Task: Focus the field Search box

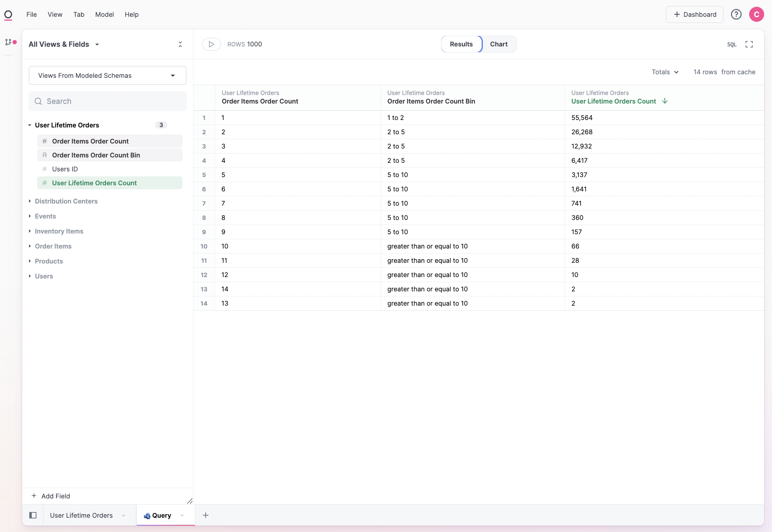Action: pyautogui.click(x=107, y=101)
